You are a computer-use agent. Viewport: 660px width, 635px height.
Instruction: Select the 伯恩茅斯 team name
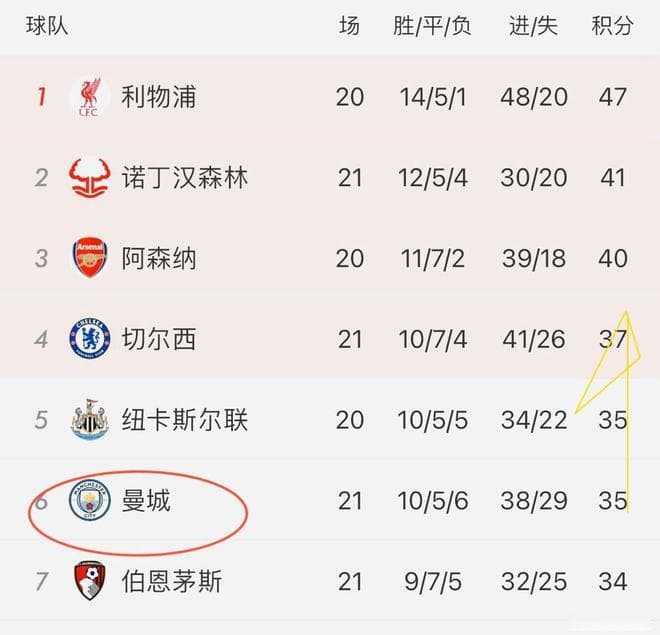tap(172, 581)
